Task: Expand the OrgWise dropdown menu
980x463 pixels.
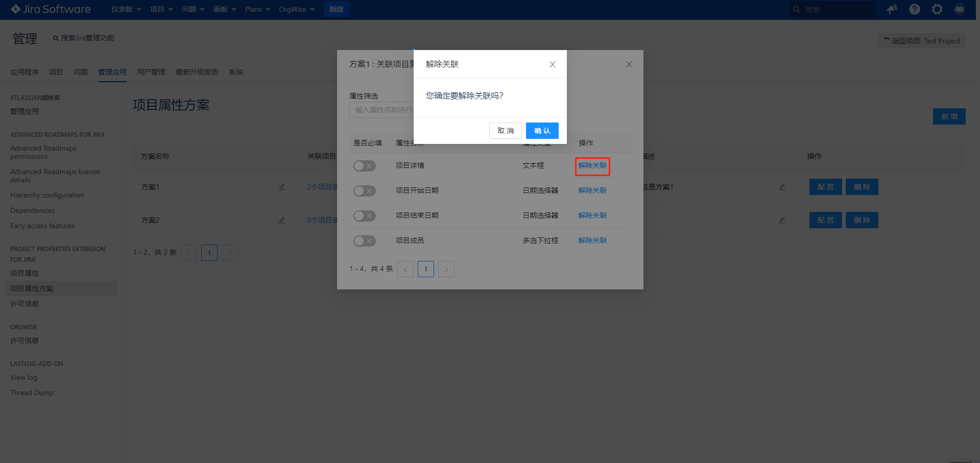Action: (297, 9)
